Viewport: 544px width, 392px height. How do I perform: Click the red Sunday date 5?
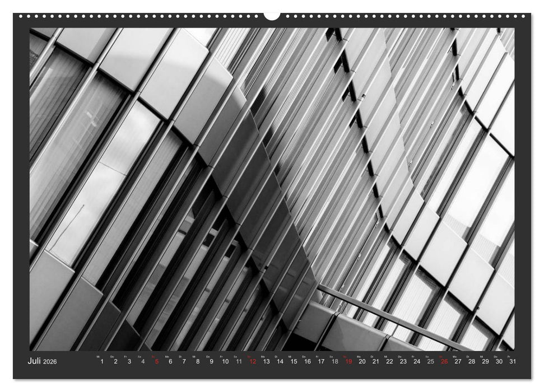click(156, 362)
